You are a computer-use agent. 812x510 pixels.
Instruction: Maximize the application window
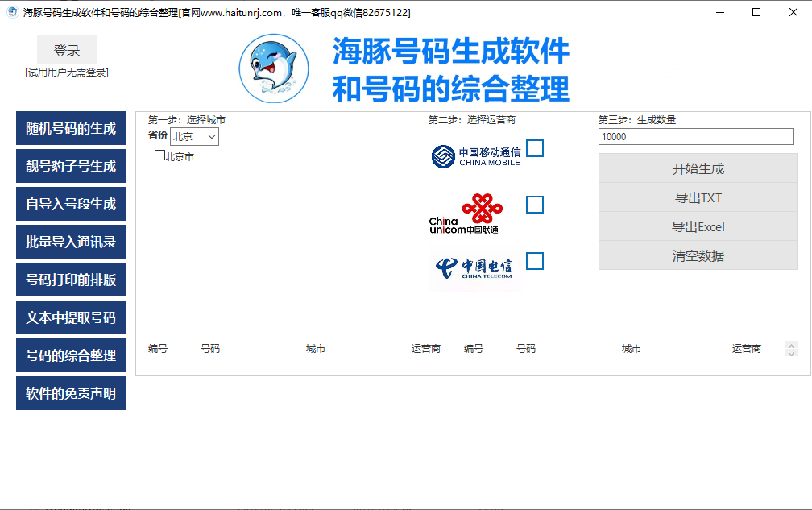tap(756, 12)
